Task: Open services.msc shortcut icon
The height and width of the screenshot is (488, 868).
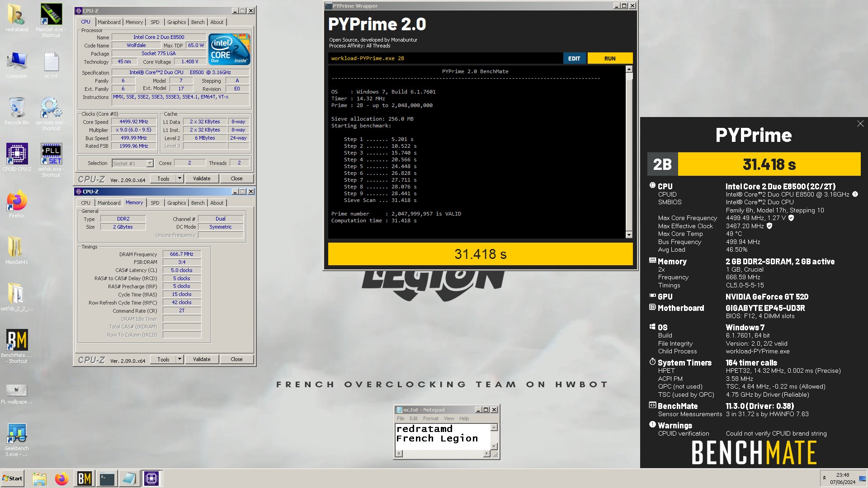Action: (51, 114)
